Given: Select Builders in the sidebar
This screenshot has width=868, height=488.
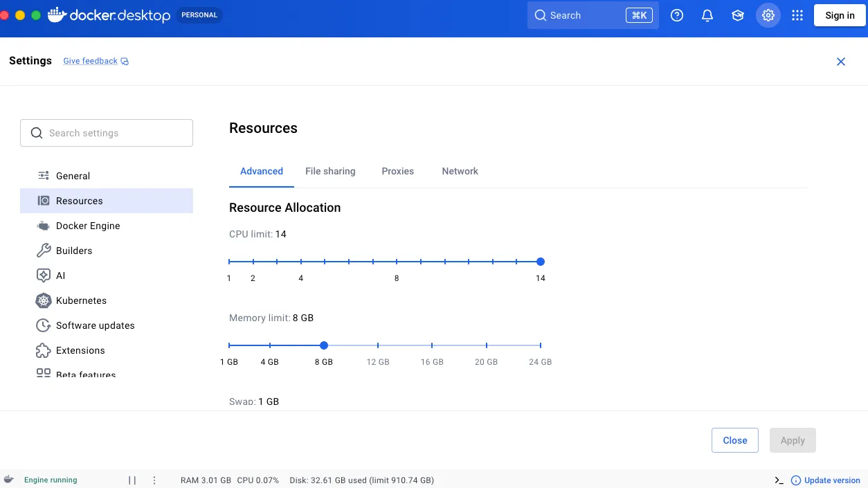Looking at the screenshot, I should 107,251.
